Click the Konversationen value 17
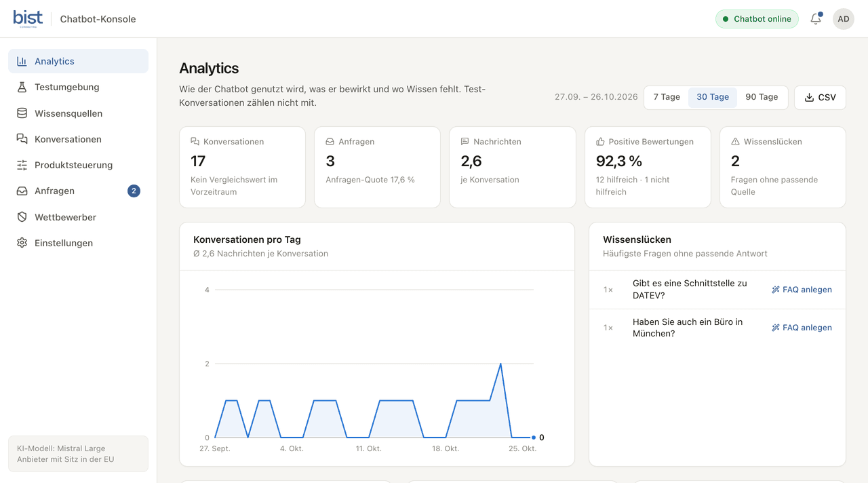The width and height of the screenshot is (868, 483). [x=198, y=161]
